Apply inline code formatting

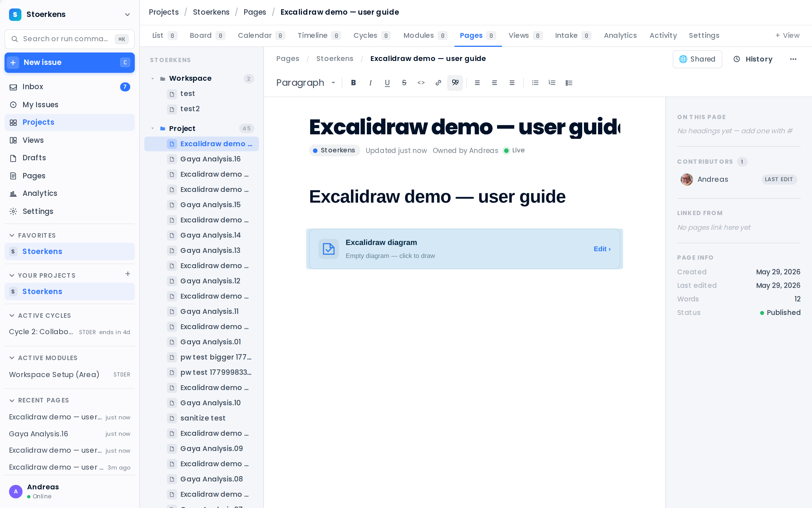tap(421, 83)
